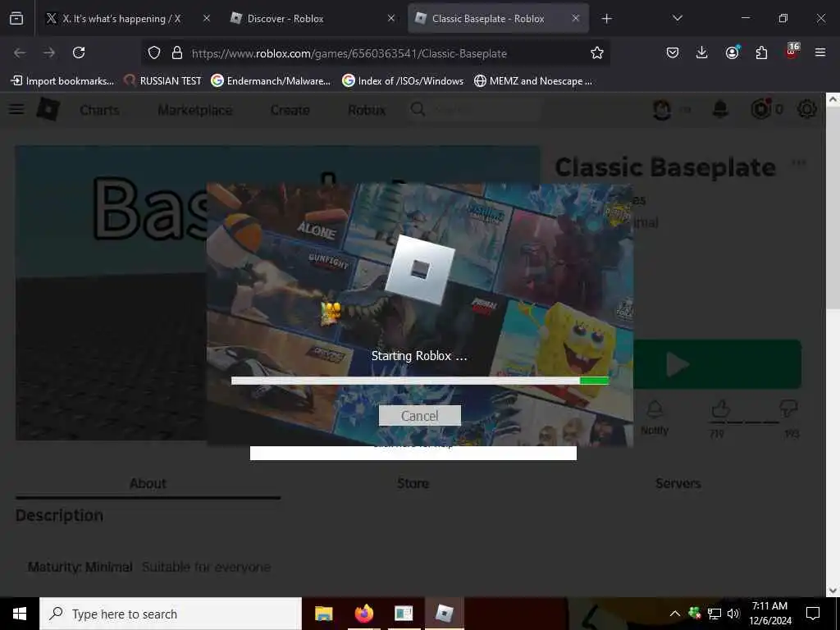This screenshot has height=630, width=840.
Task: Open the MEMZ and Noescape bookmark
Action: coord(533,81)
